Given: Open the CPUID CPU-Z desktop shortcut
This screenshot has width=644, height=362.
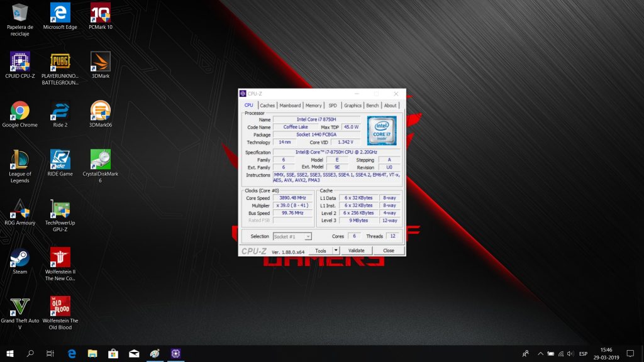Looking at the screenshot, I should coord(19,63).
